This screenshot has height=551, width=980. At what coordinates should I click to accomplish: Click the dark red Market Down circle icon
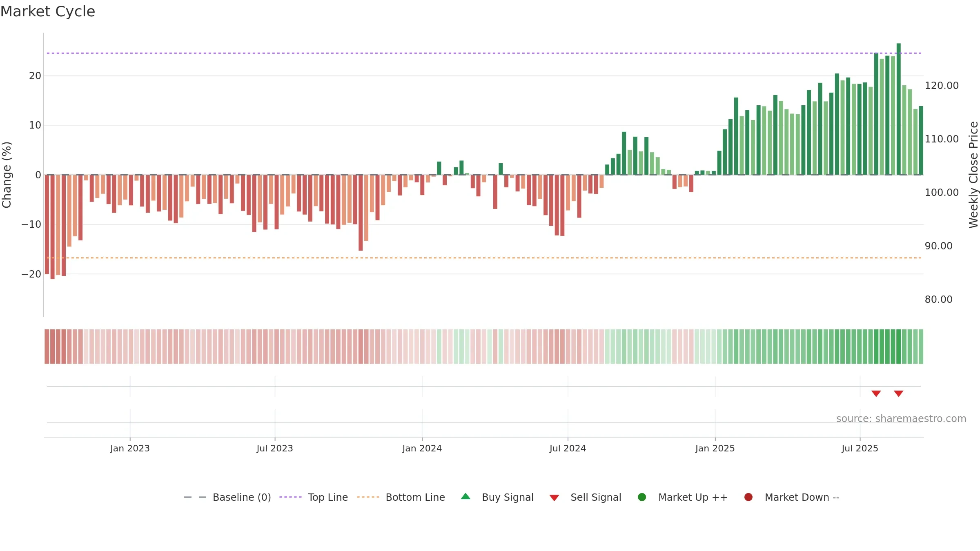748,497
